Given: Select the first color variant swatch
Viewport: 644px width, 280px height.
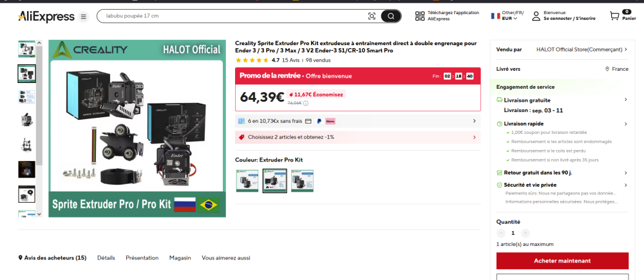Looking at the screenshot, I should 247,181.
